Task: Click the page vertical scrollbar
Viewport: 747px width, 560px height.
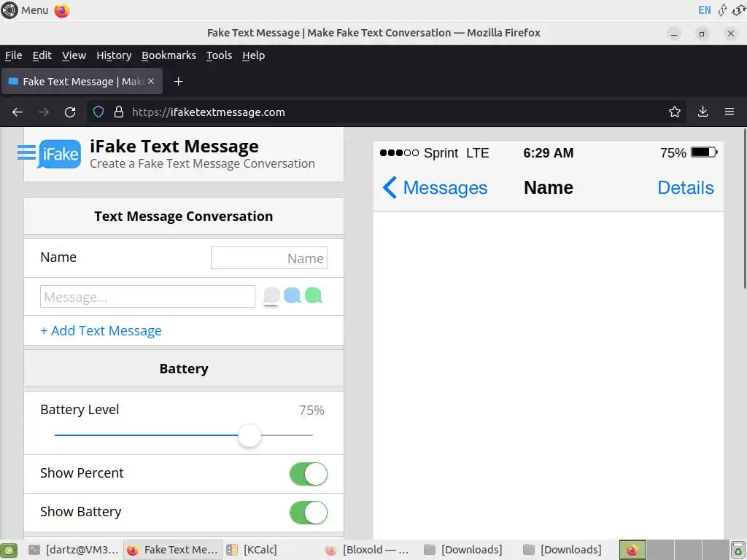Action: 745,208
